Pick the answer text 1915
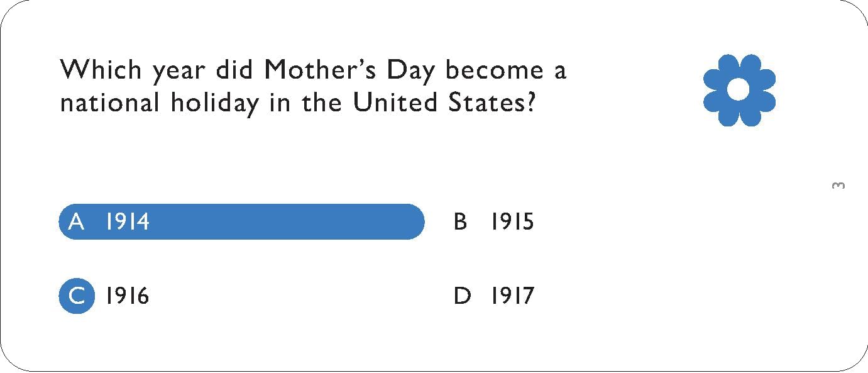This screenshot has height=373, width=868. [x=512, y=222]
